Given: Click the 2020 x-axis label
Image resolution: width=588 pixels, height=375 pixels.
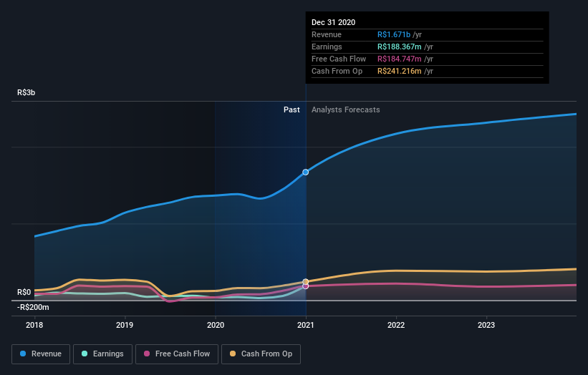Looking at the screenshot, I should click(x=216, y=325).
